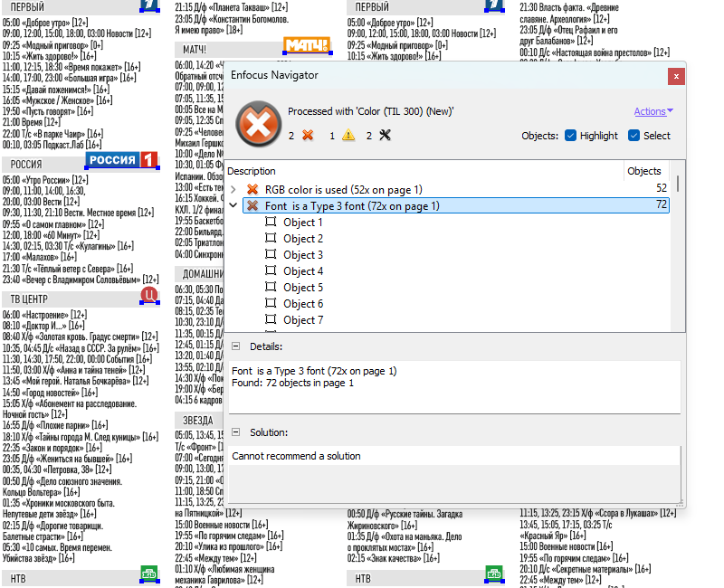This screenshot has width=724, height=588.
Task: Select the Object 7 tree item
Action: pyautogui.click(x=303, y=320)
